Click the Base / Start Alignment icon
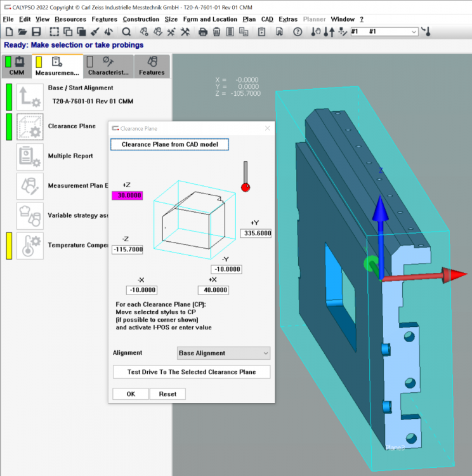472x476 pixels. click(30, 96)
